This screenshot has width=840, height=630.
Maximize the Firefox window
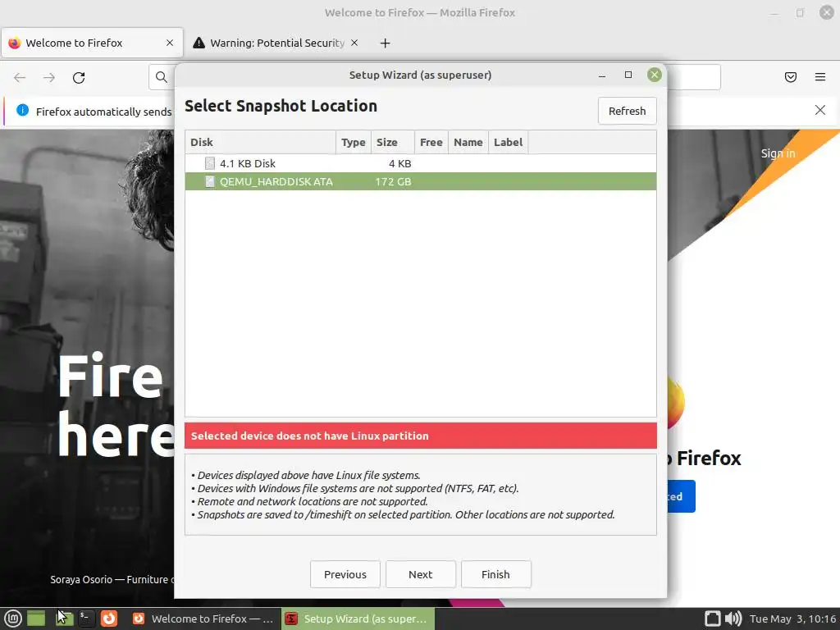point(800,12)
